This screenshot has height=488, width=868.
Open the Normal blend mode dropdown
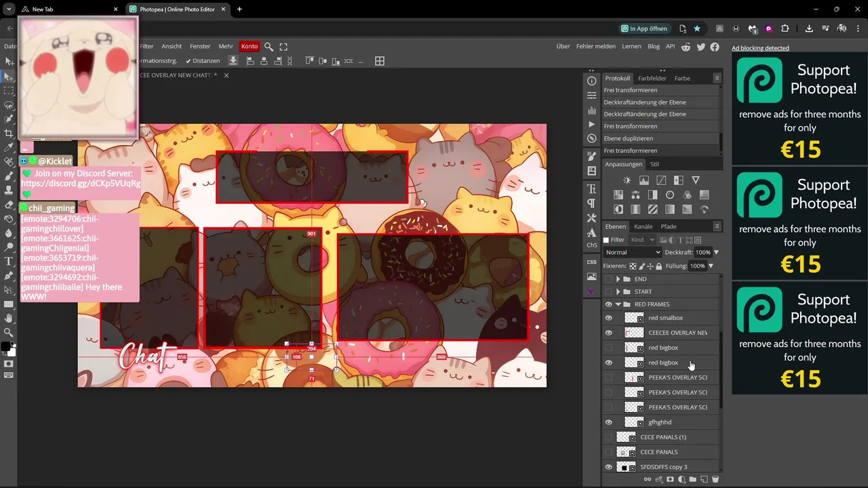[633, 252]
